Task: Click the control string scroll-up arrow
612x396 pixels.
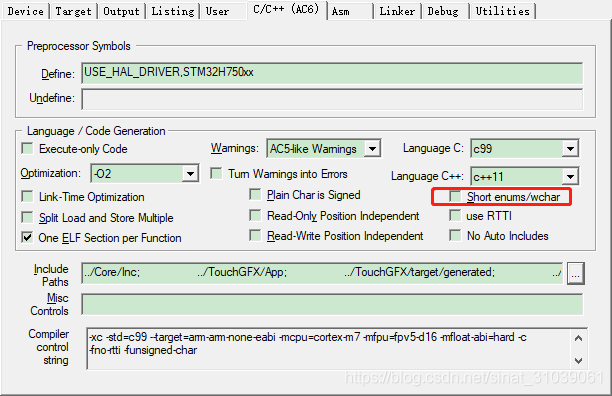Action: coord(579,338)
